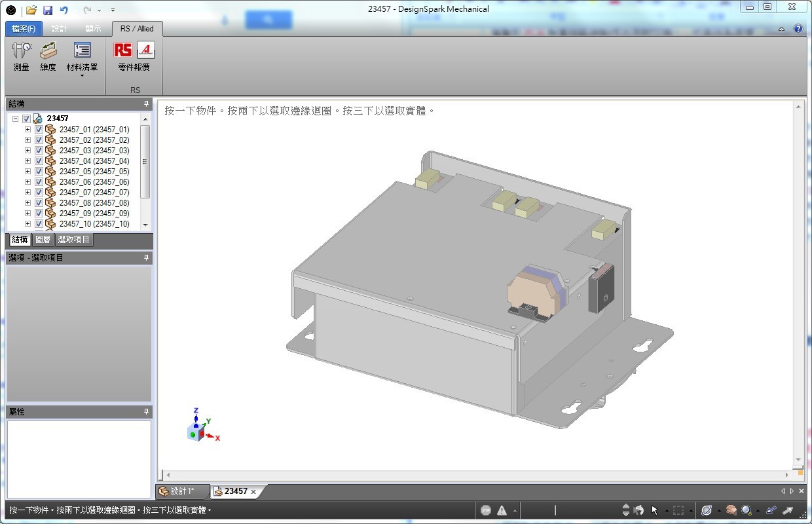Click the save disk icon
This screenshot has height=524, width=812.
coord(48,10)
